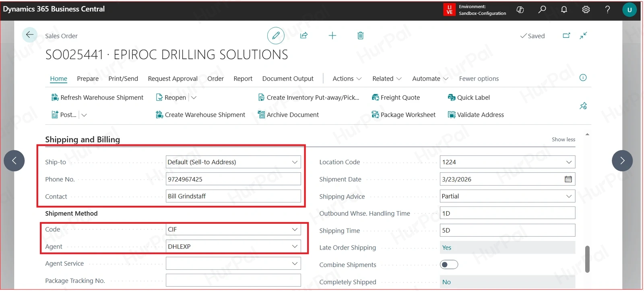The image size is (644, 291).
Task: Open the Agent Service dropdown
Action: point(295,264)
